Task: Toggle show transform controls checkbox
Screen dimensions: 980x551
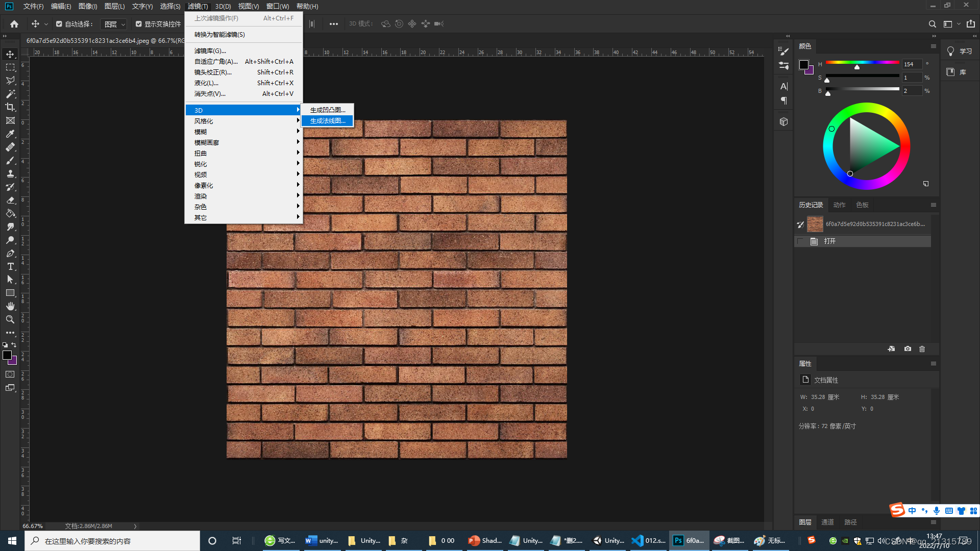Action: (139, 24)
